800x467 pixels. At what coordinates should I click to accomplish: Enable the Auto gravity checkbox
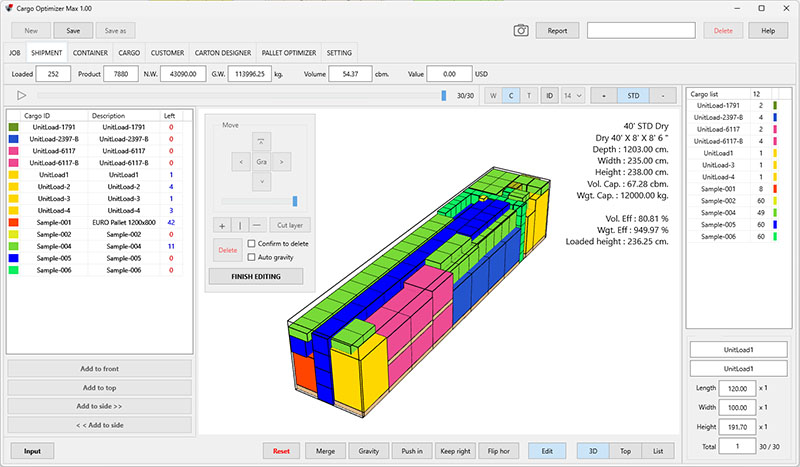[x=252, y=257]
